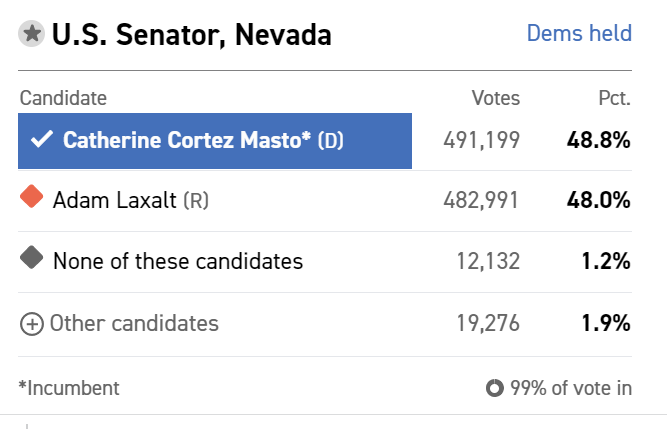Open the Dems held link
The image size is (667, 429).
tap(579, 34)
